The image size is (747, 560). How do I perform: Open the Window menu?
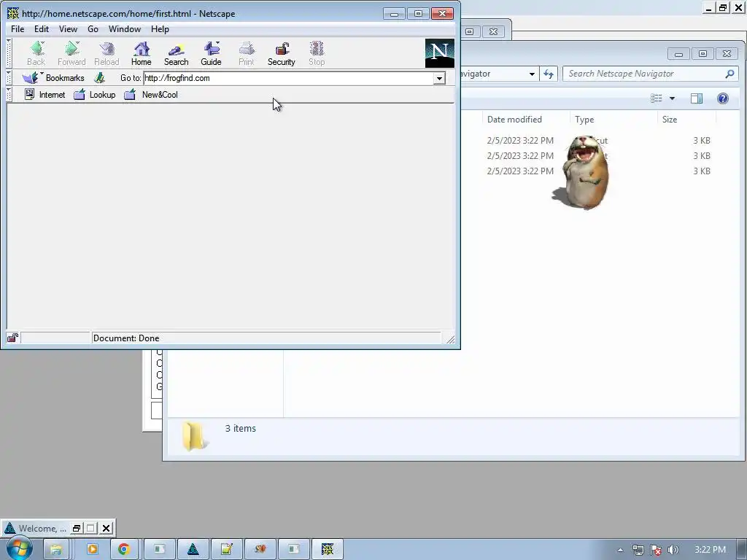point(124,29)
